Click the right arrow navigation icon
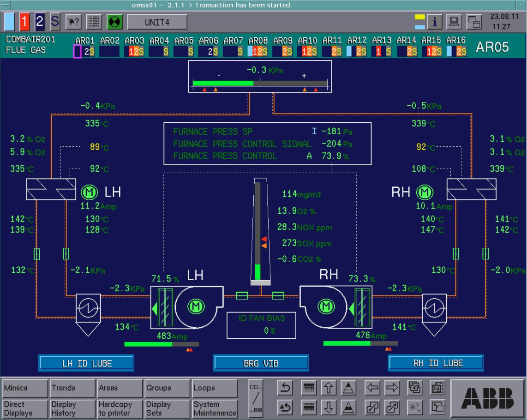 pos(392,388)
